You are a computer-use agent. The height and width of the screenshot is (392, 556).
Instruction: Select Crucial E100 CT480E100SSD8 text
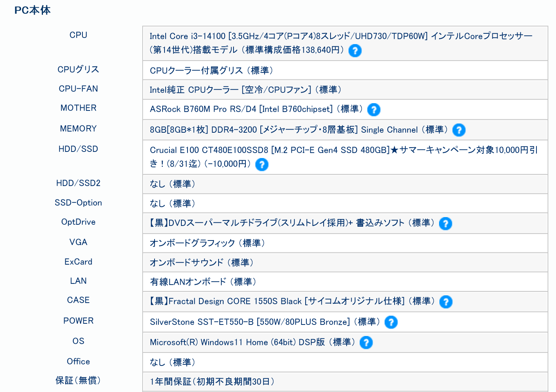(x=344, y=157)
